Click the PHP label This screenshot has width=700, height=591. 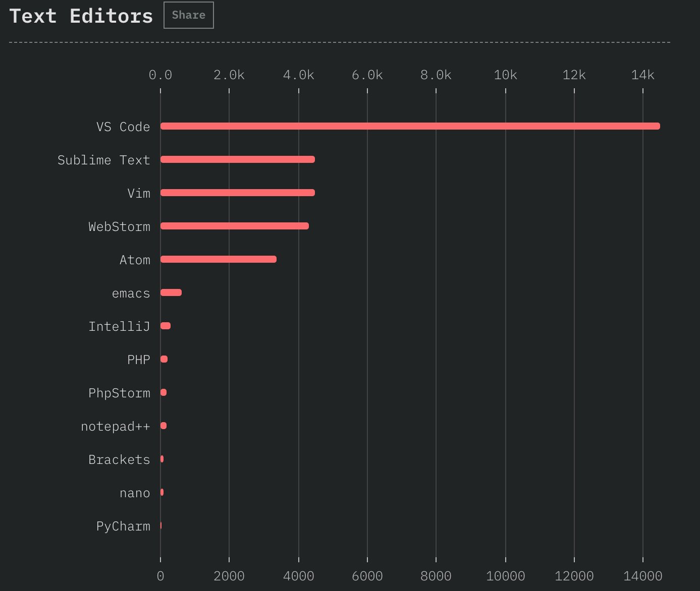(139, 360)
